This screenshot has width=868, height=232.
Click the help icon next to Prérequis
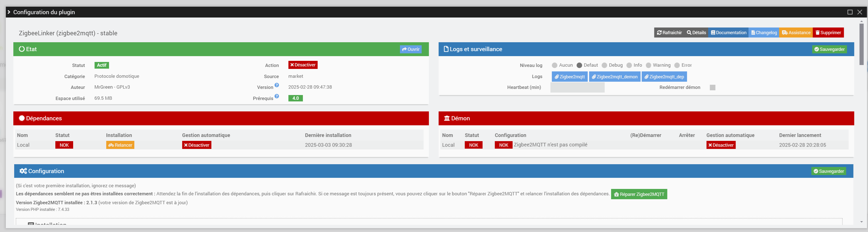[277, 96]
